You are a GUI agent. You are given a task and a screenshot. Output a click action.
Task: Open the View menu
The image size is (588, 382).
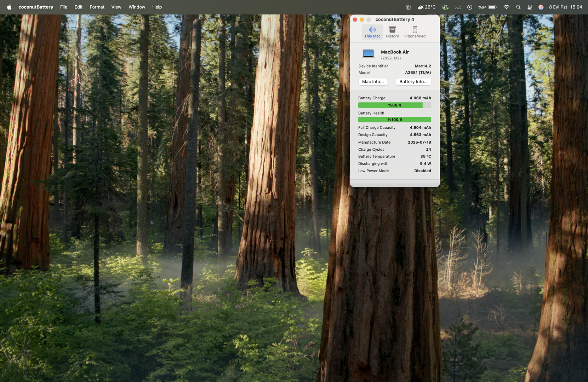click(x=116, y=7)
